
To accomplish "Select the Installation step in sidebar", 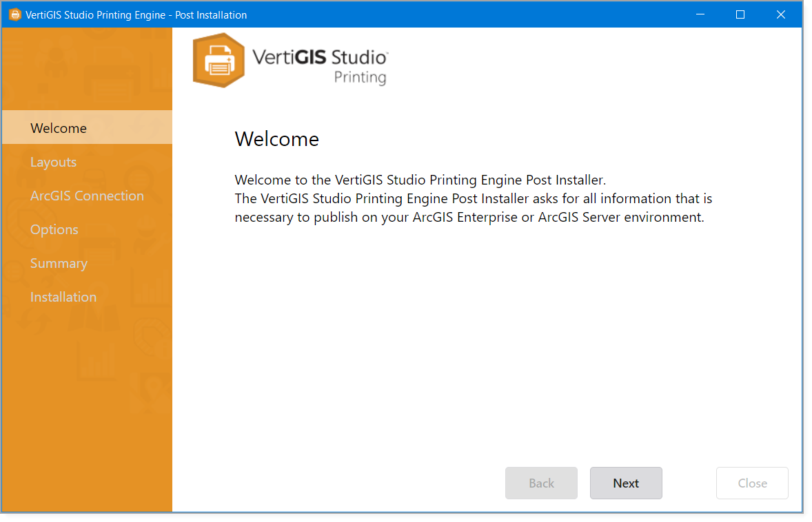I will [x=63, y=297].
